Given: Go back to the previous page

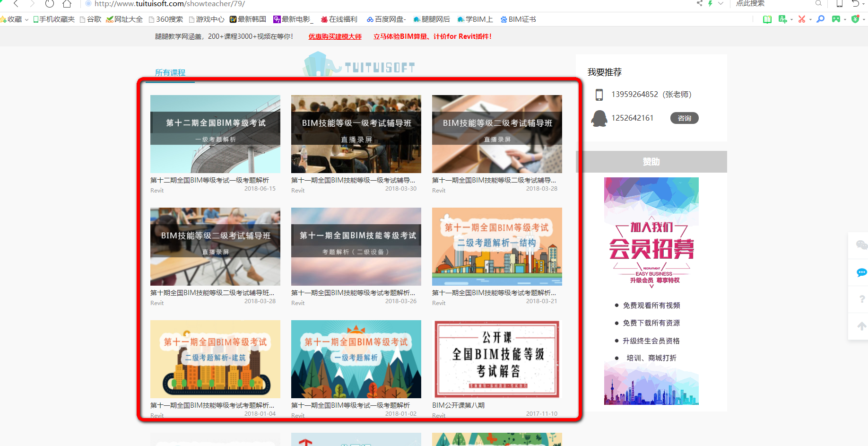Looking at the screenshot, I should (x=16, y=4).
